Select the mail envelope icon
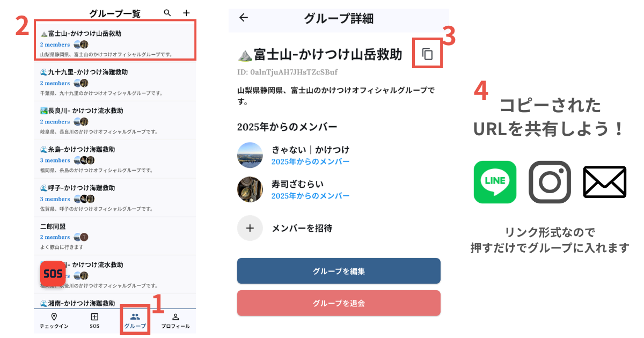 pos(605,182)
